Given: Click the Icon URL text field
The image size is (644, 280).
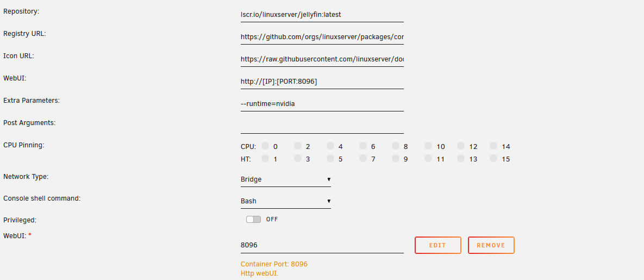Looking at the screenshot, I should pyautogui.click(x=322, y=59).
